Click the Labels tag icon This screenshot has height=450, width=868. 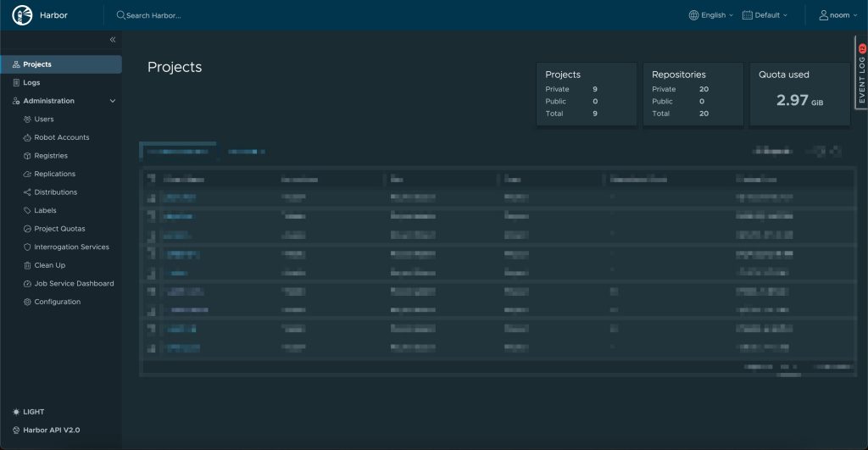pyautogui.click(x=27, y=210)
